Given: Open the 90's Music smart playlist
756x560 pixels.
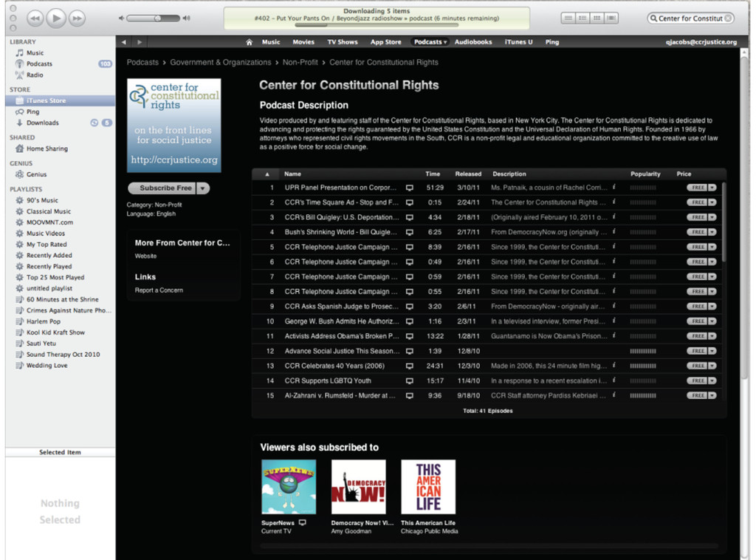Looking at the screenshot, I should point(42,200).
